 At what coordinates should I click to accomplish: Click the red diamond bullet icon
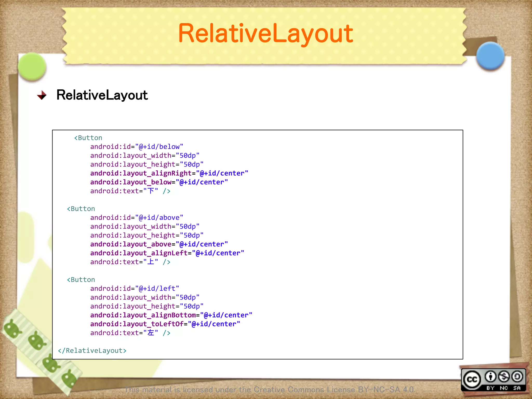(42, 95)
